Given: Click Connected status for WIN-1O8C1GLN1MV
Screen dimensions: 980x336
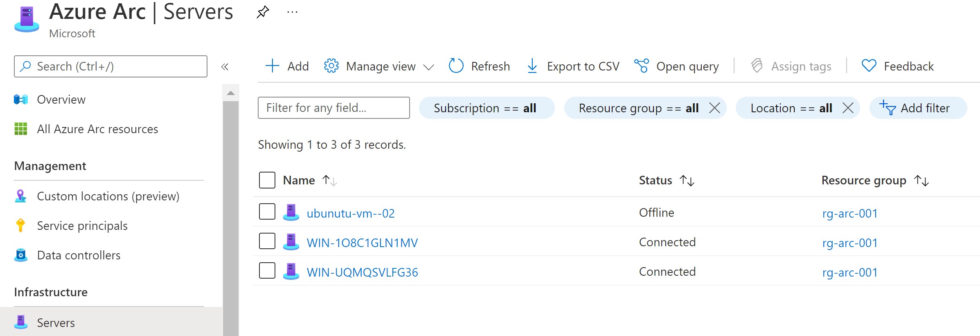Looking at the screenshot, I should (x=667, y=242).
